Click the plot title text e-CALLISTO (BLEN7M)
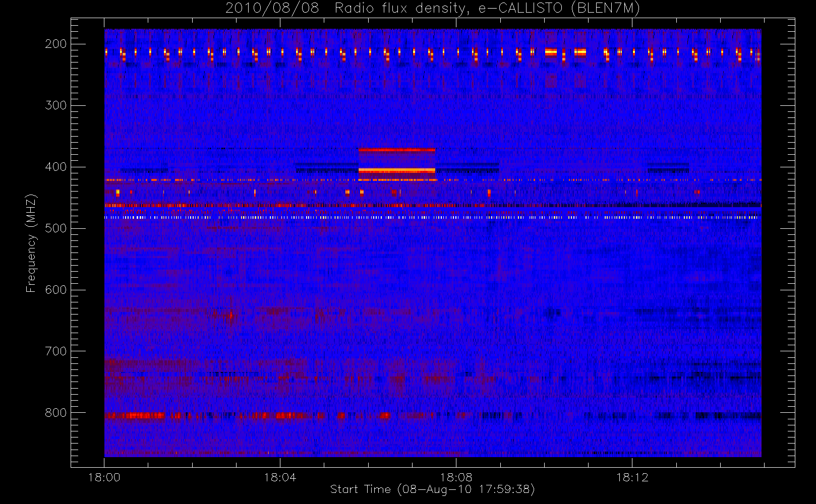 [559, 9]
